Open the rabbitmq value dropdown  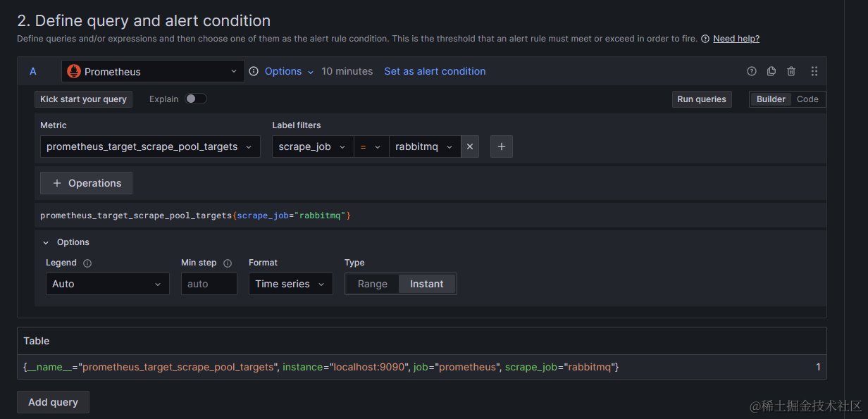coord(425,146)
